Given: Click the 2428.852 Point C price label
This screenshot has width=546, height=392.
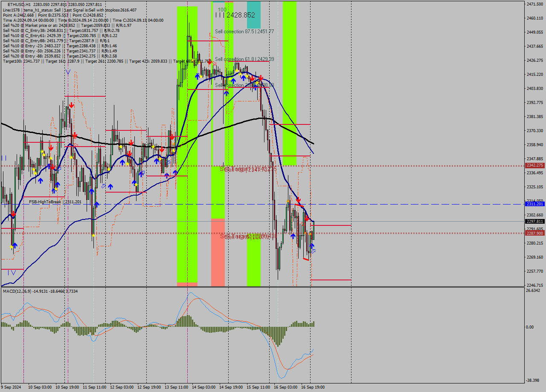Looking at the screenshot, I should [241, 15].
